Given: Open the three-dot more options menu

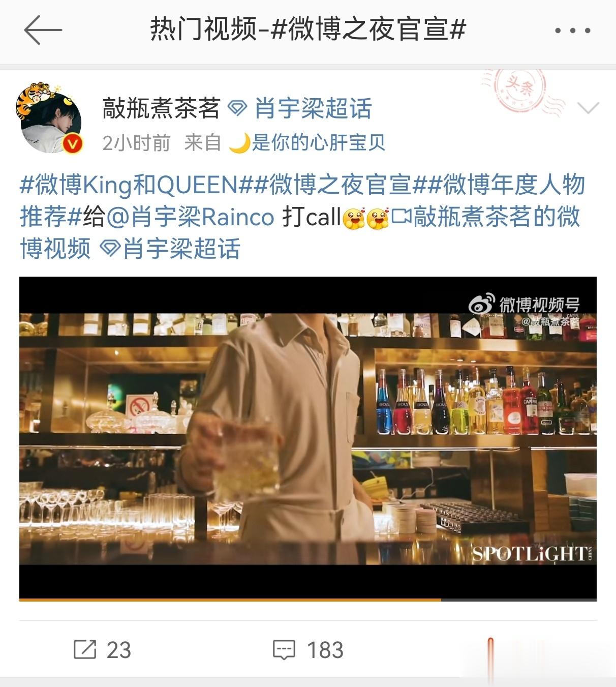Looking at the screenshot, I should coord(572,31).
